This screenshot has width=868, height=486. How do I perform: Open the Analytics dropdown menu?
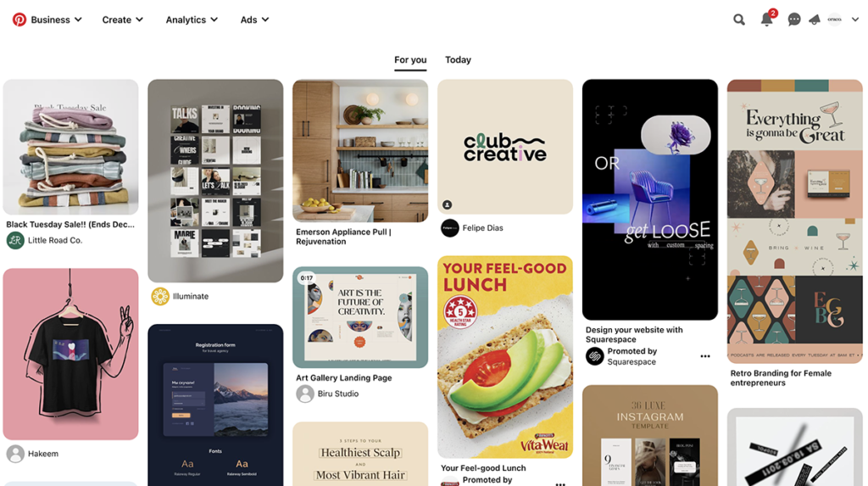[x=192, y=20]
